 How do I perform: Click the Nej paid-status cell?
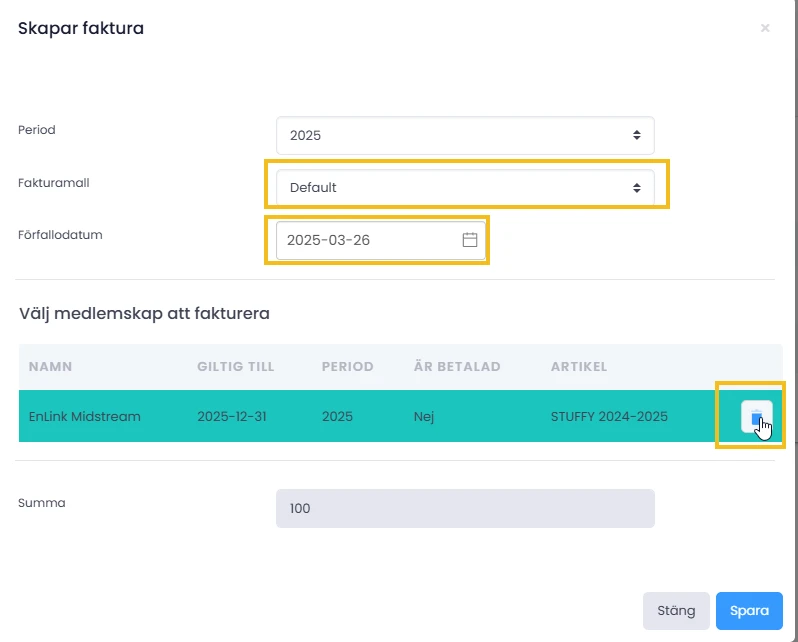pyautogui.click(x=424, y=416)
